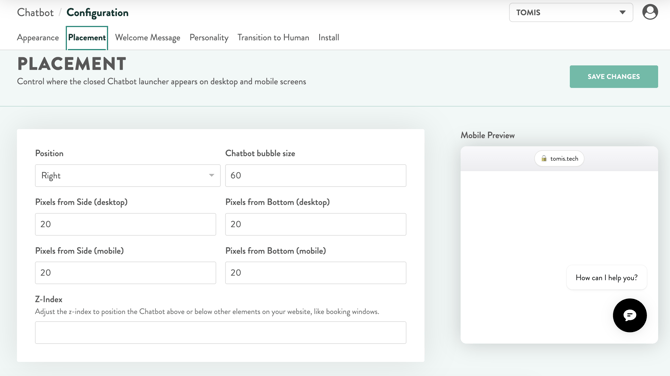Click the chatbot launcher bubble in preview
The width and height of the screenshot is (670, 376).
[x=629, y=315]
